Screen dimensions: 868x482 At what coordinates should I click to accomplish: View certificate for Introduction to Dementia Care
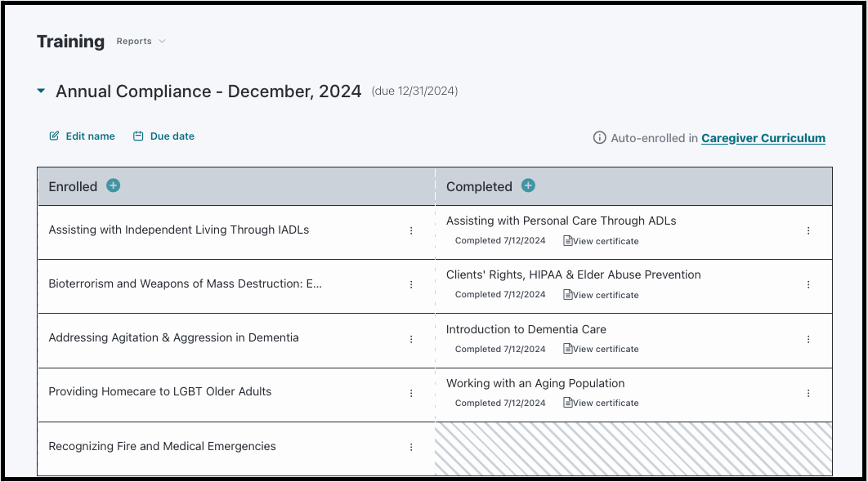(601, 349)
